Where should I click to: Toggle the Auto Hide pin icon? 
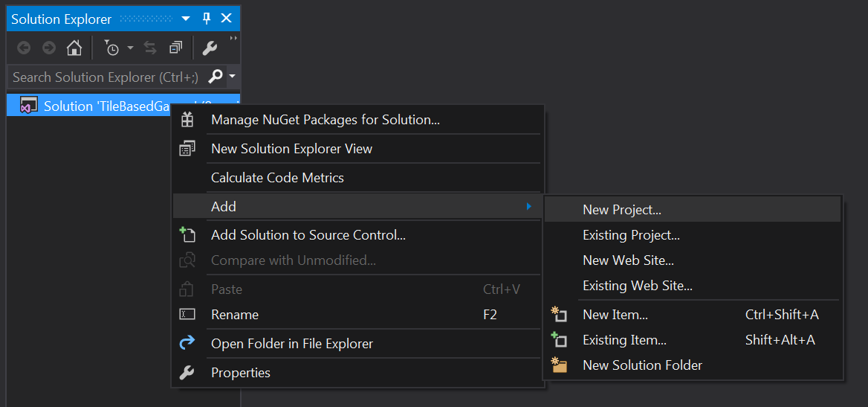207,19
